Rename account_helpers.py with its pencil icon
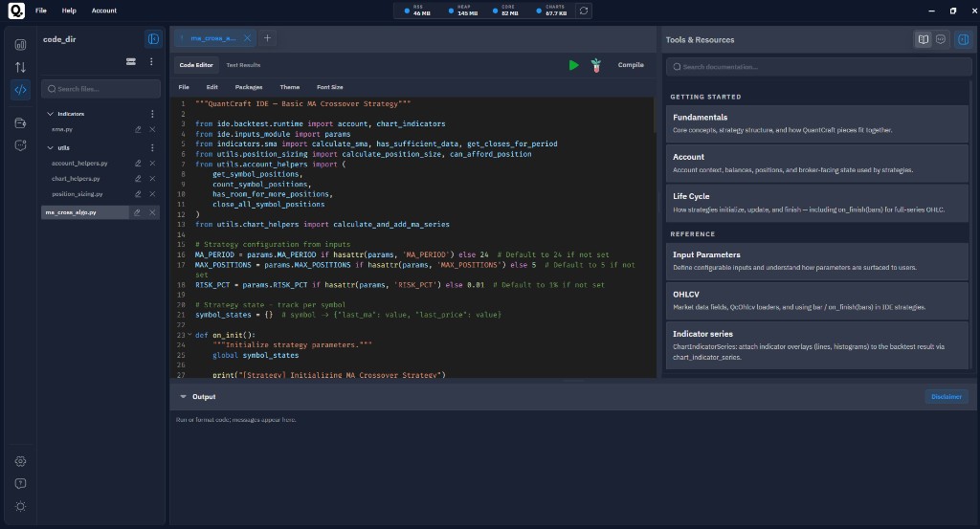This screenshot has height=529, width=980. [138, 163]
